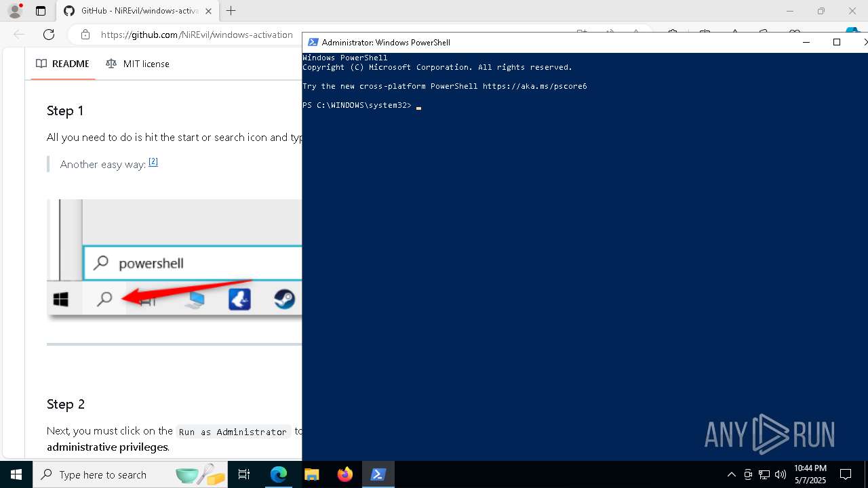Viewport: 868px width, 488px height.
Task: Open the clock and date flyout
Action: click(x=810, y=474)
